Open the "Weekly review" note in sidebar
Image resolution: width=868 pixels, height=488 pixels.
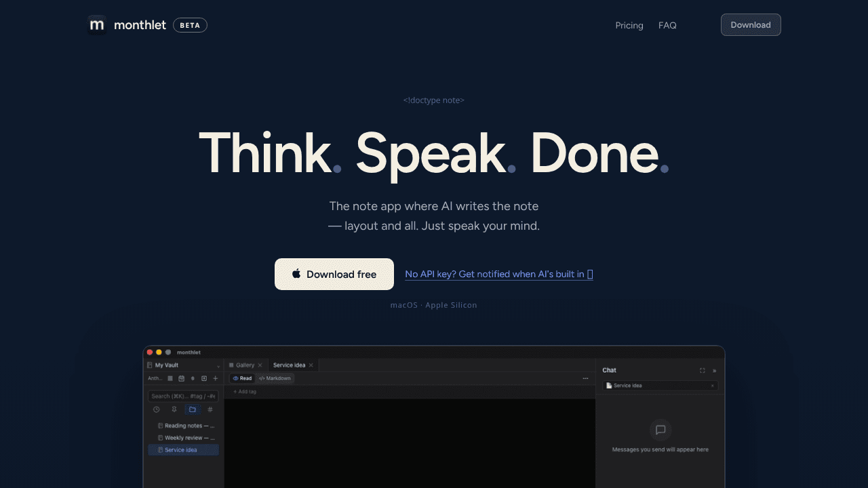(x=183, y=438)
